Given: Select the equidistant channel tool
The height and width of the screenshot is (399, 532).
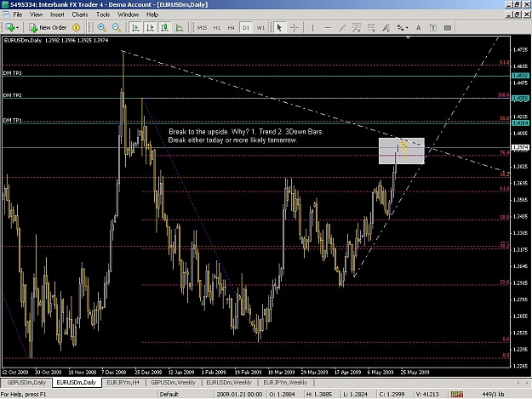Looking at the screenshot, I should point(357,28).
